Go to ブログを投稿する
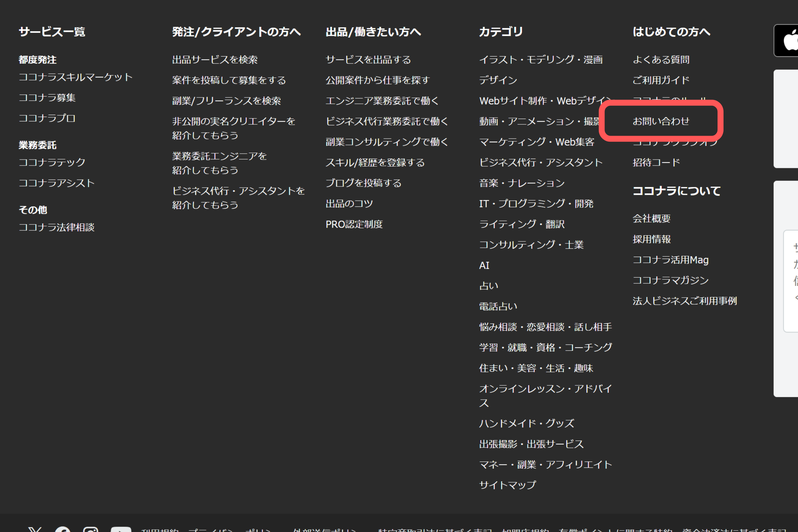 (363, 183)
